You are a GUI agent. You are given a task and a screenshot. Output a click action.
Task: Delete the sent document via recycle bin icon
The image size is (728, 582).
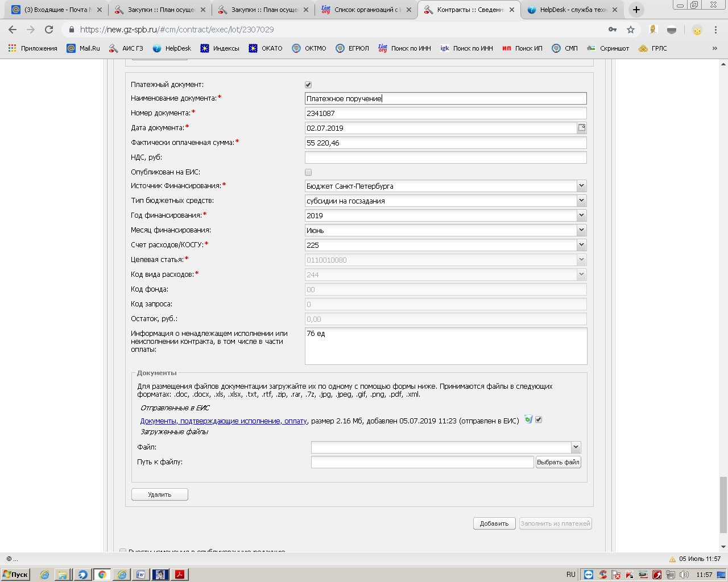click(x=528, y=420)
